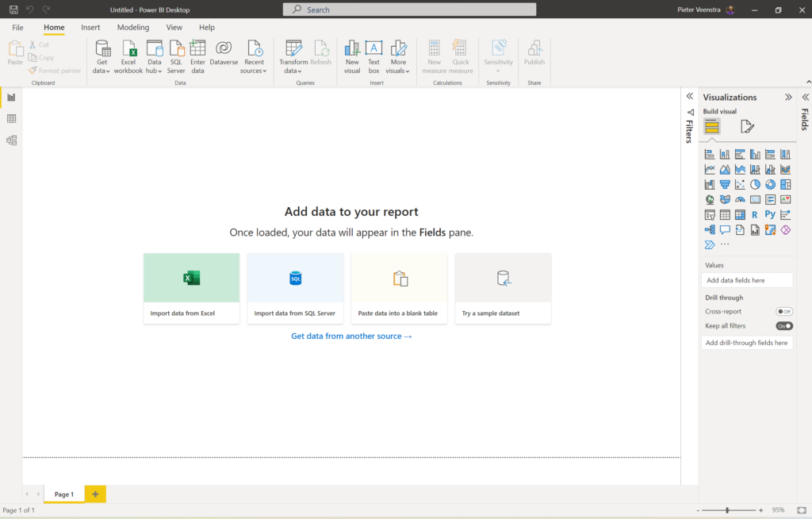This screenshot has height=519, width=812.
Task: Select the Power Apps visual
Action: click(x=786, y=229)
